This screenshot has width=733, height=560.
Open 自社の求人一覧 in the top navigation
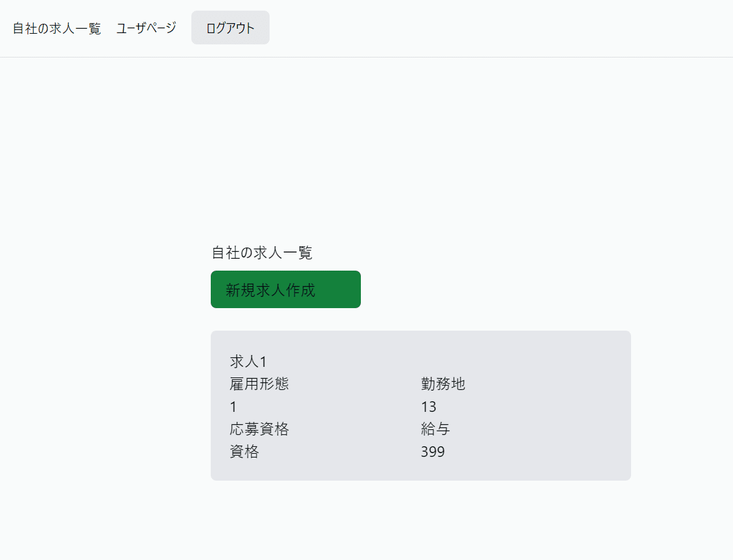coord(57,28)
